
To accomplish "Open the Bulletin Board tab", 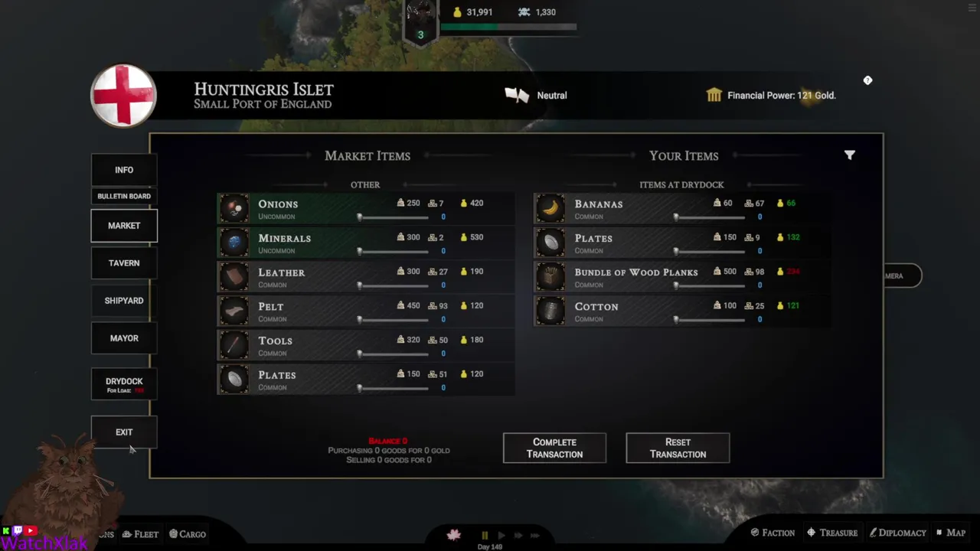I will pyautogui.click(x=124, y=197).
